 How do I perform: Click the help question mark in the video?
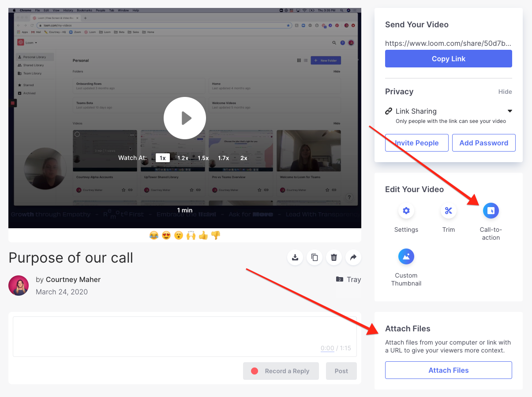pos(349,197)
